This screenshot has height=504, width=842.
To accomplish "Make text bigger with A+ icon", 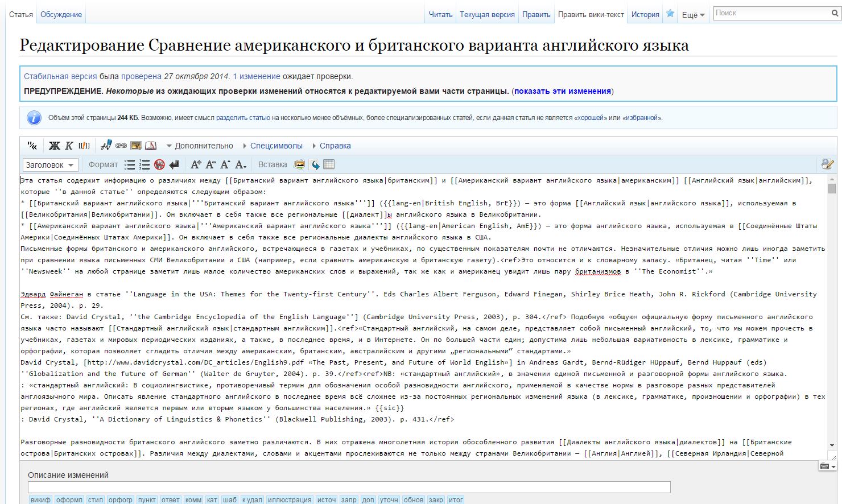I will tap(196, 164).
